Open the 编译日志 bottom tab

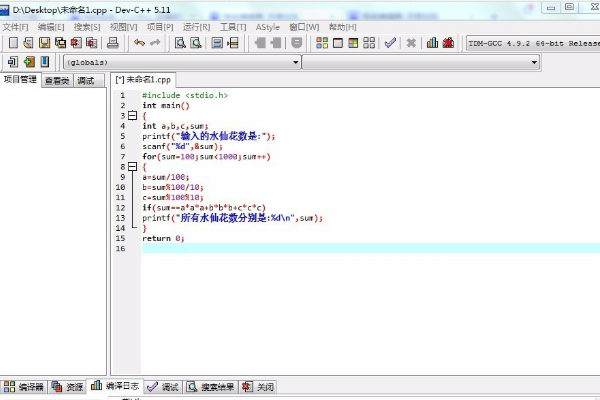[x=115, y=386]
